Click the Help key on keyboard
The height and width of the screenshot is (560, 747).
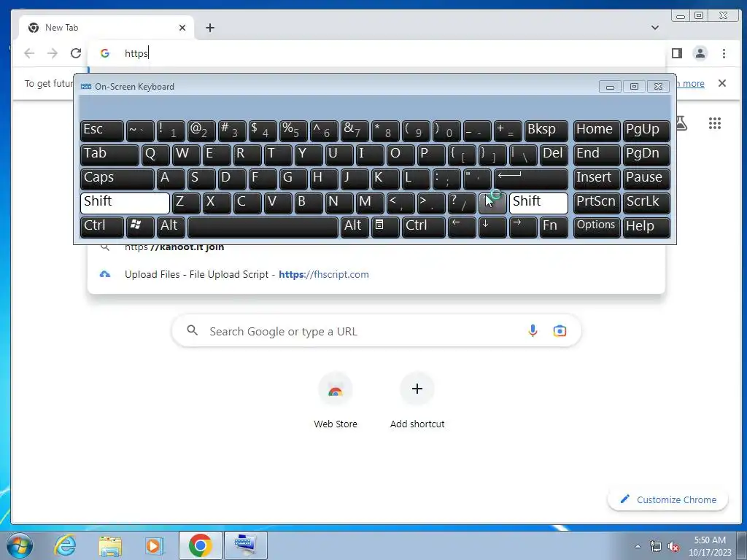click(646, 227)
